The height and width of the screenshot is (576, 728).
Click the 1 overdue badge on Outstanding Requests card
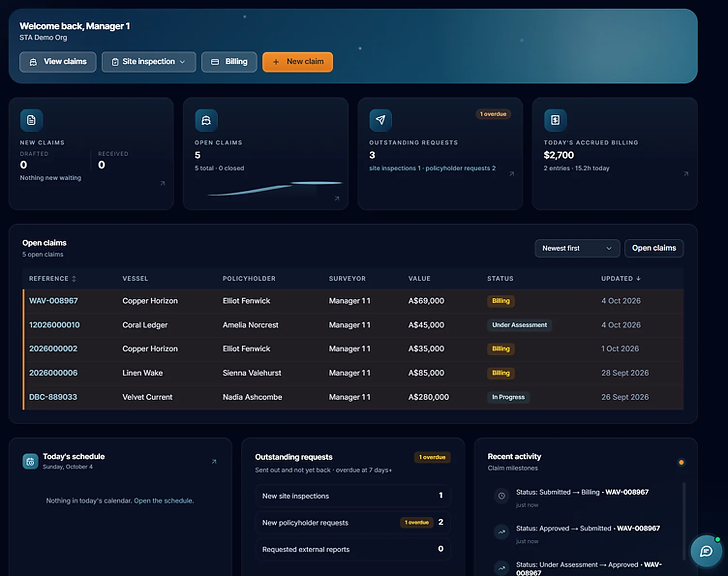[493, 114]
